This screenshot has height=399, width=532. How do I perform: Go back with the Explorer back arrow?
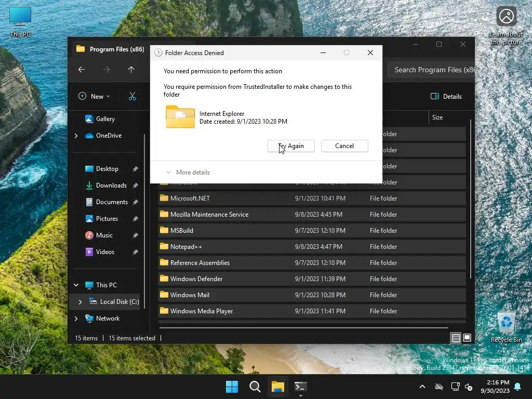coord(82,70)
